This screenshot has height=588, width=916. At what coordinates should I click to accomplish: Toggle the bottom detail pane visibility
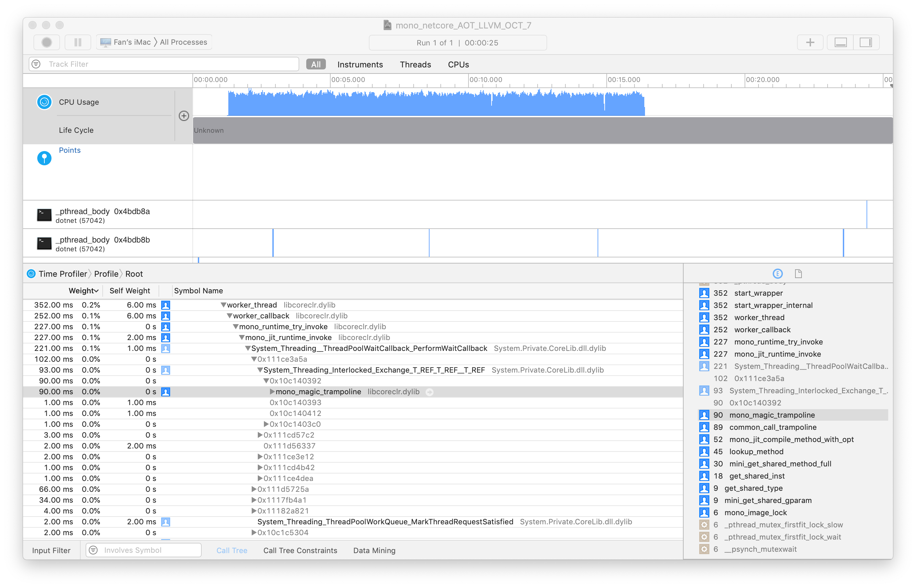coord(840,42)
